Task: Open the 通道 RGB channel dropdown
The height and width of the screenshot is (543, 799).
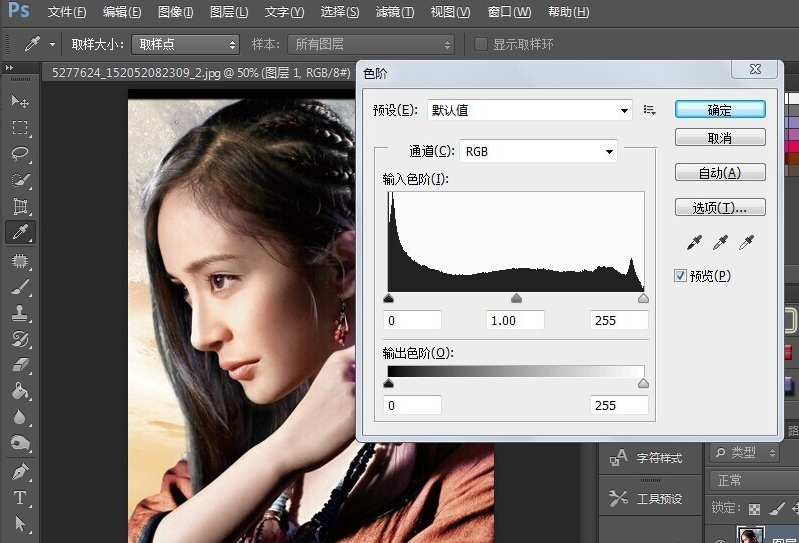Action: coord(538,151)
